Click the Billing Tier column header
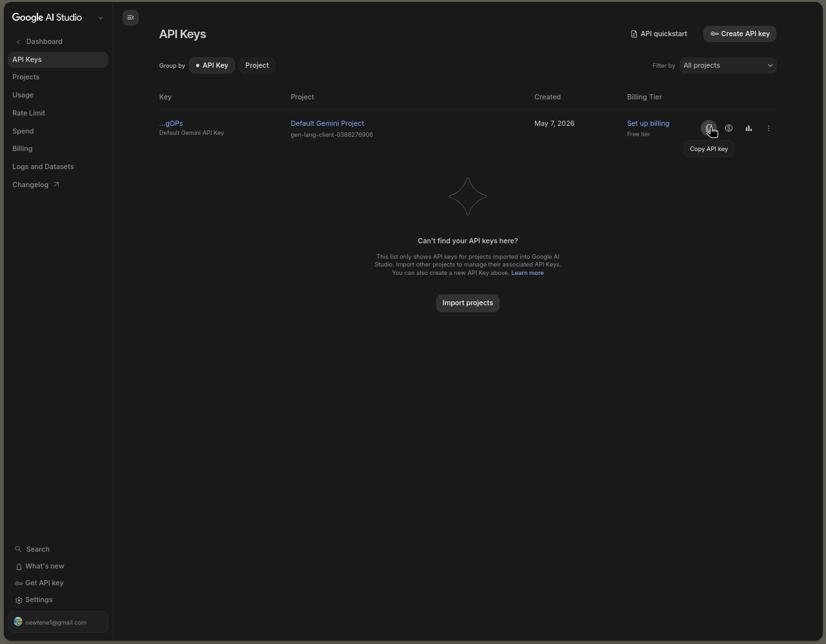Viewport: 826px width, 644px height. pos(645,97)
